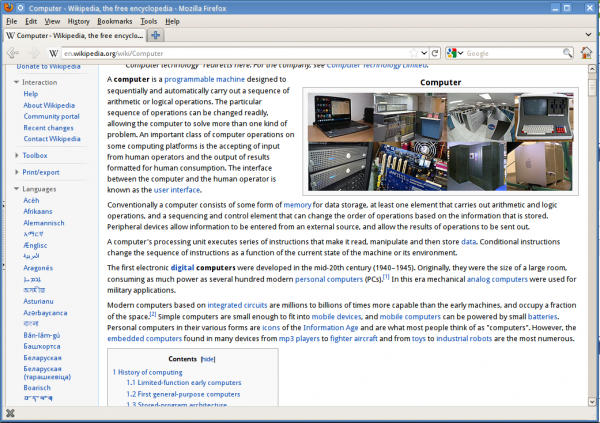The image size is (600, 423).
Task: Click footnote reference [1] superscript
Action: point(386,277)
